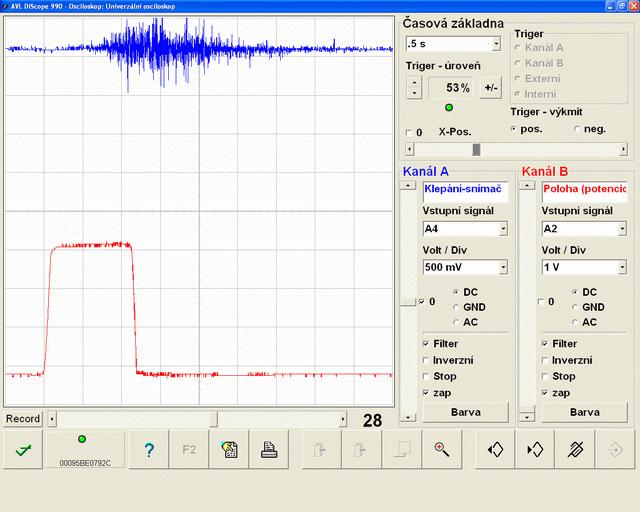This screenshot has width=640, height=512.
Task: Click the Kanál A name text field
Action: 465,188
